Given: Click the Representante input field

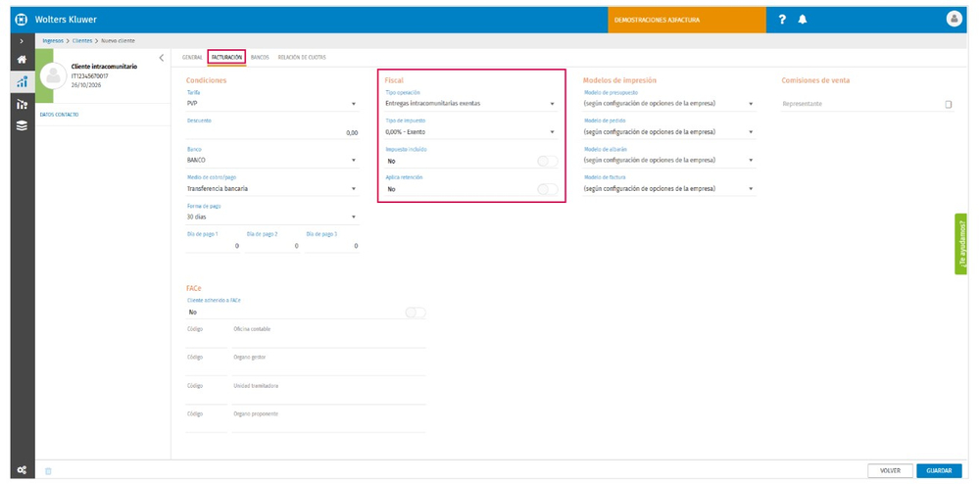Looking at the screenshot, I should (861, 104).
